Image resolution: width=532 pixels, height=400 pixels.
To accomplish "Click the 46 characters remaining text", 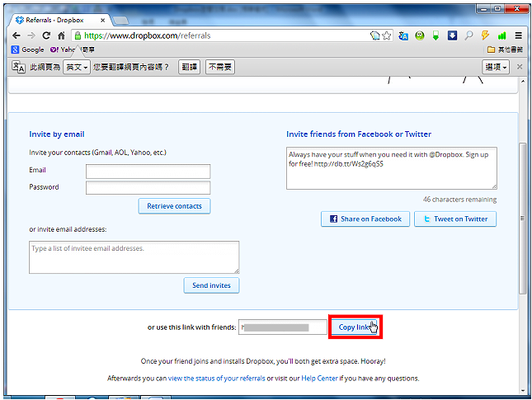I will (x=459, y=200).
